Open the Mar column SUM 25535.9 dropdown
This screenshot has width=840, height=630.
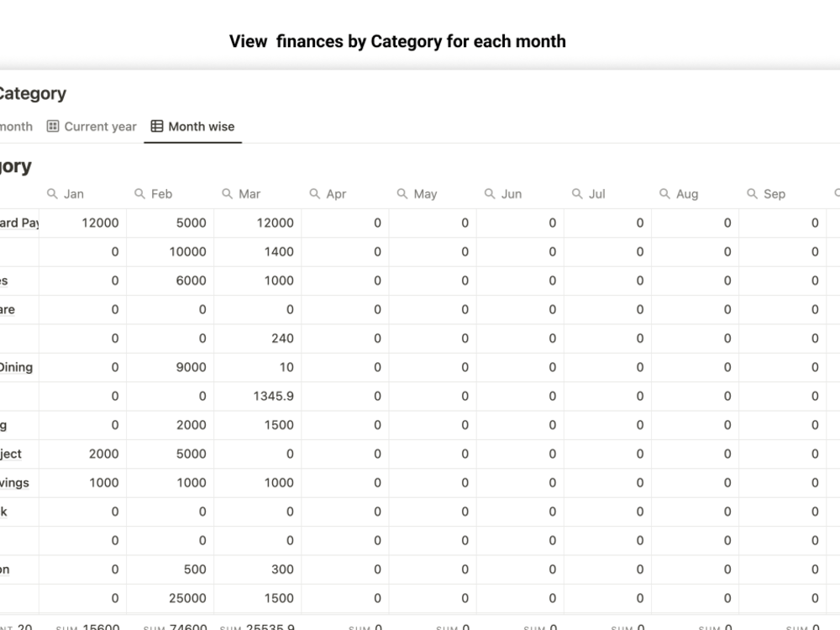(257, 627)
